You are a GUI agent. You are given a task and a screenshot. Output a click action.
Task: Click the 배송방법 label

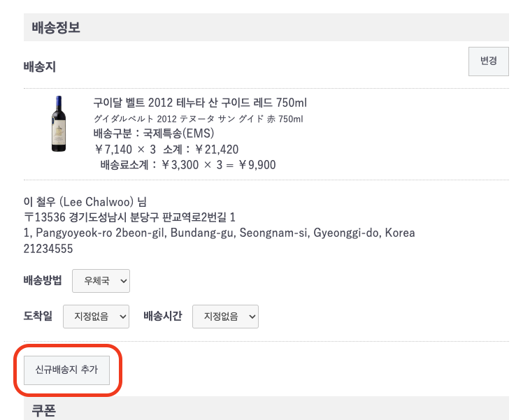(43, 280)
